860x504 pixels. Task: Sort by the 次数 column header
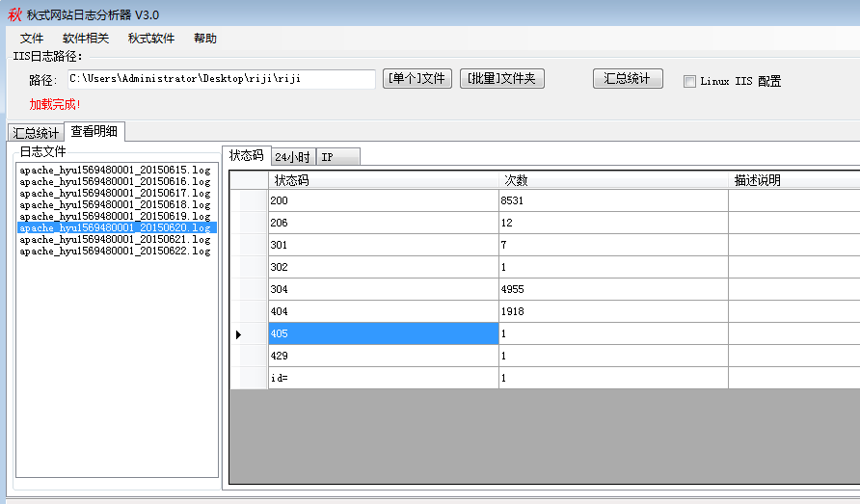point(612,180)
